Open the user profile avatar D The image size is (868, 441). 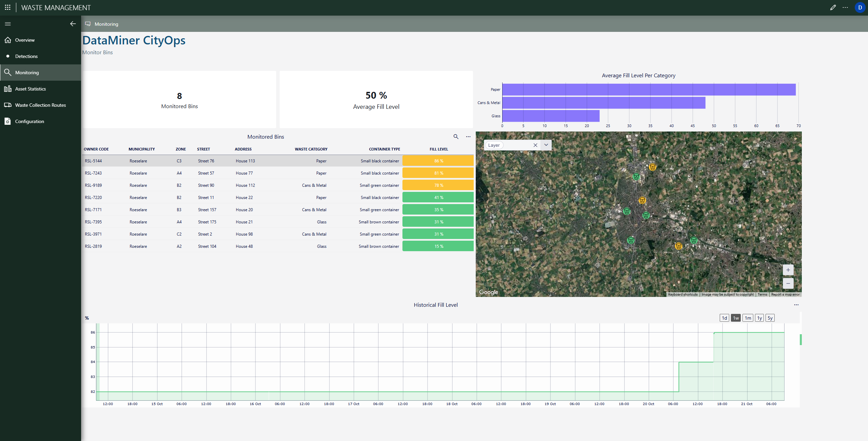pos(860,7)
